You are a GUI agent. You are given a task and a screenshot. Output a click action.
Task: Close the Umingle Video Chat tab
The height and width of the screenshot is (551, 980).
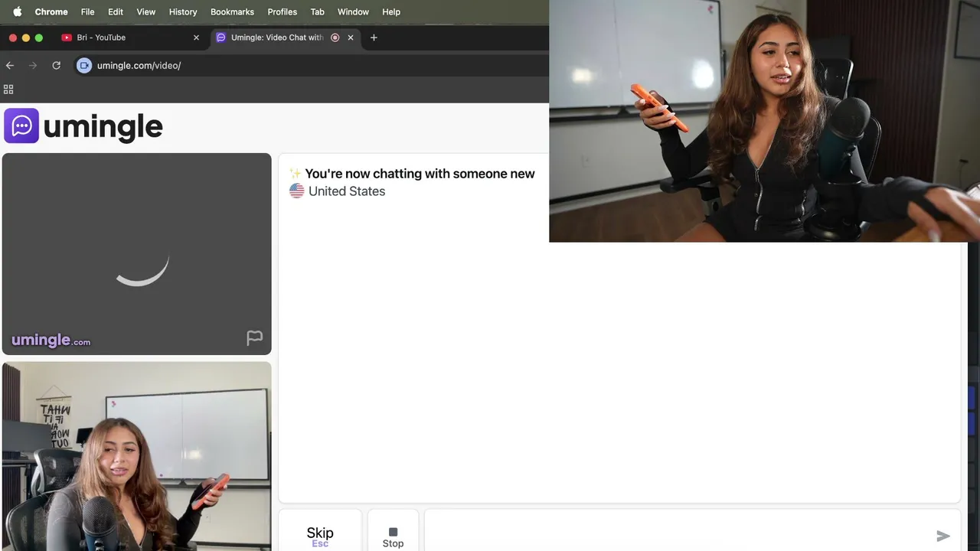351,37
